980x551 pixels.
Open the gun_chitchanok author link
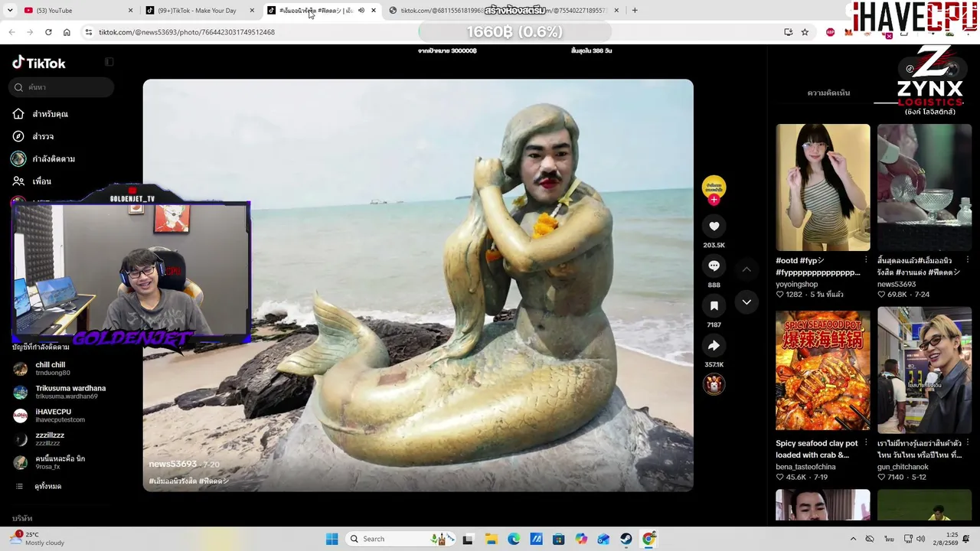pos(903,467)
